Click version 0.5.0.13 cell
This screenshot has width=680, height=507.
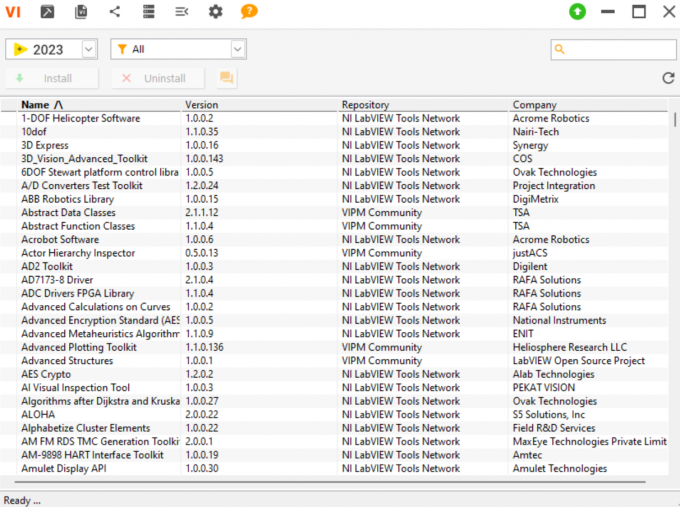click(x=202, y=253)
